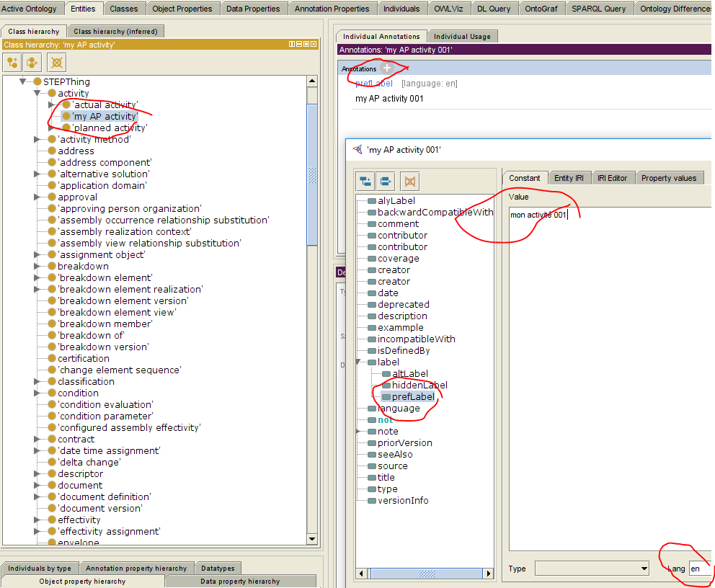Add a new annotation with plus button
The image size is (715, 588).
tap(387, 68)
